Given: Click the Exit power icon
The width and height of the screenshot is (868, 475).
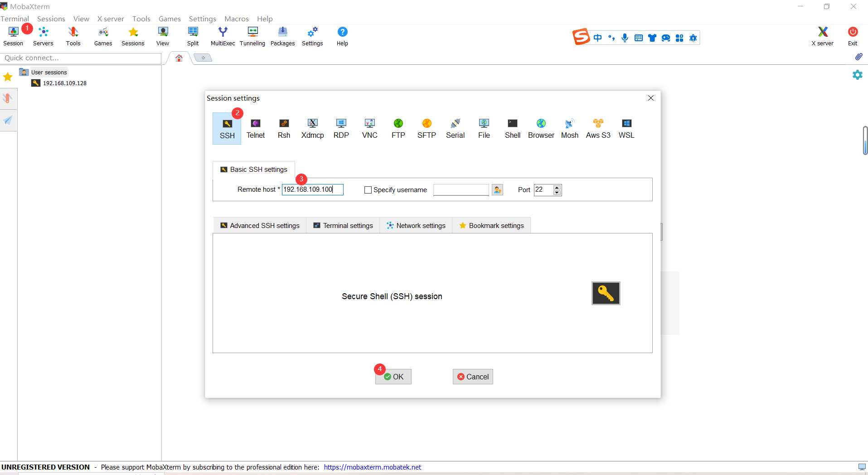Looking at the screenshot, I should click(853, 36).
